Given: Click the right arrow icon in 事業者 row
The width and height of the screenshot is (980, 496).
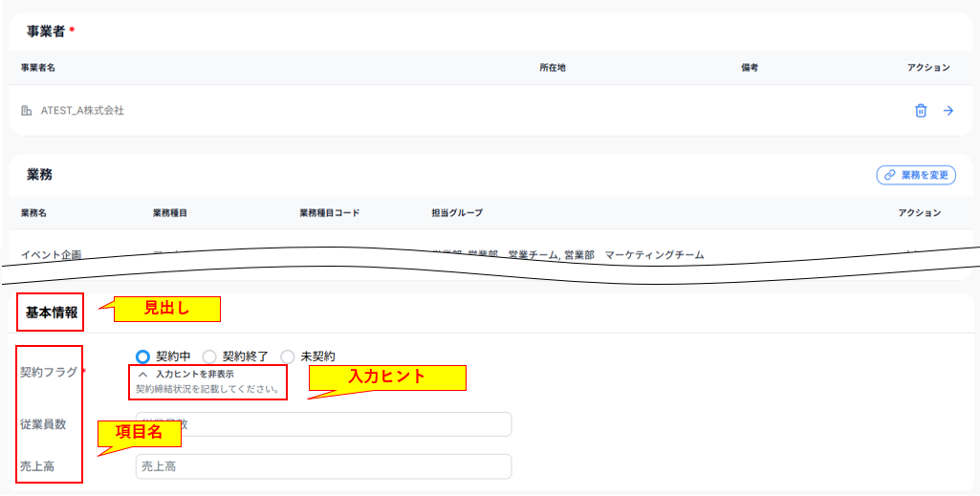Looking at the screenshot, I should tap(948, 111).
